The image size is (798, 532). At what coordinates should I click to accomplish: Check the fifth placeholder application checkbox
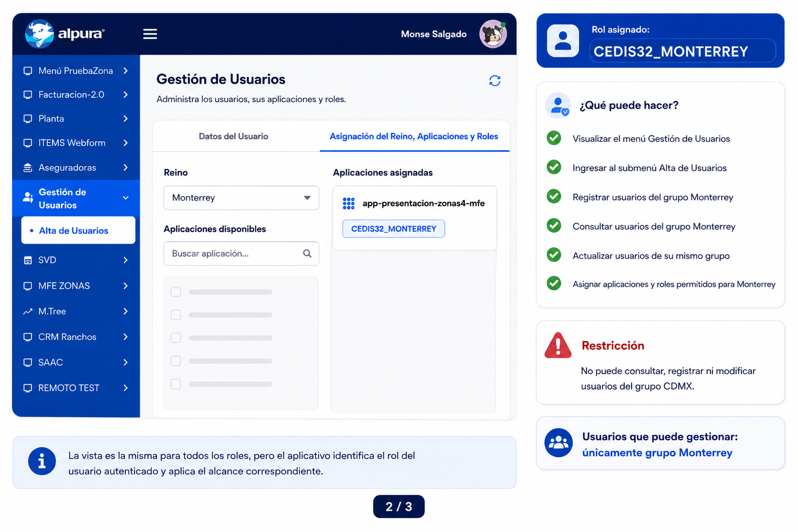click(176, 384)
